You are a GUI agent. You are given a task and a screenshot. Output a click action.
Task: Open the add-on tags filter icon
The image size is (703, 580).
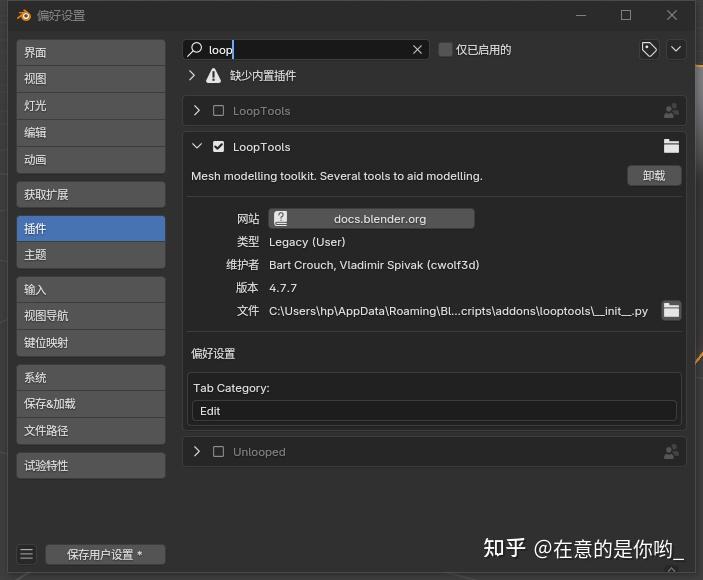point(649,49)
